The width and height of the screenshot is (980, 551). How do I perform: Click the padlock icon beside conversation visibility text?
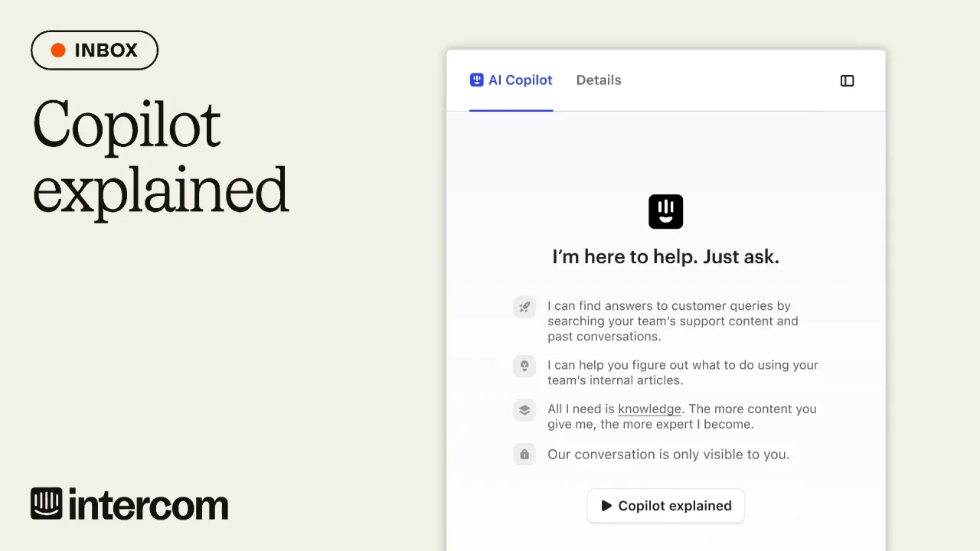524,455
